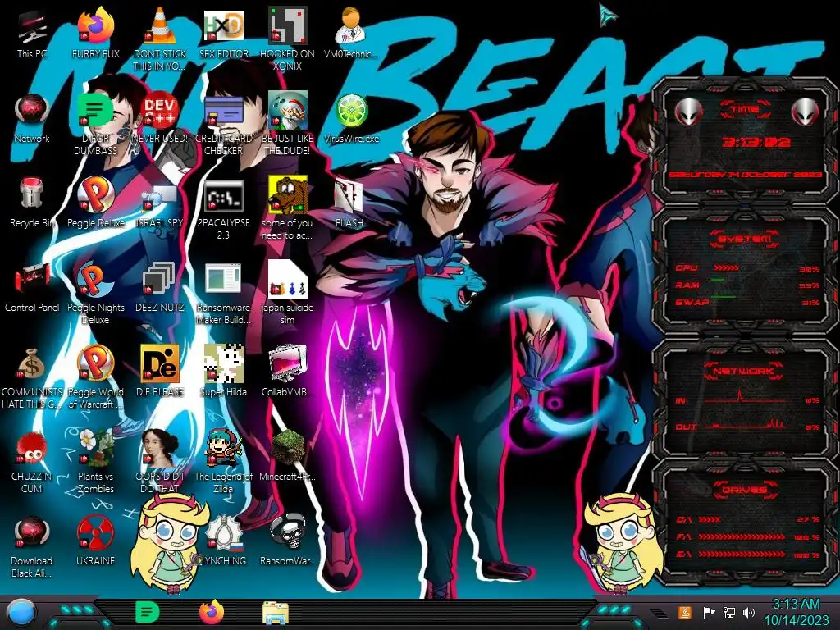This screenshot has height=630, width=840.
Task: Open the UKRAINE radiation symbol icon
Action: [x=95, y=541]
